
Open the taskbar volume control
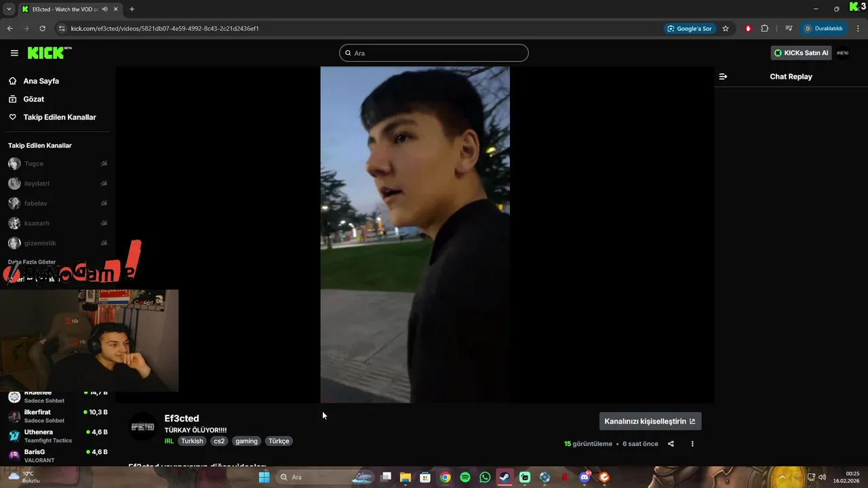click(x=823, y=477)
